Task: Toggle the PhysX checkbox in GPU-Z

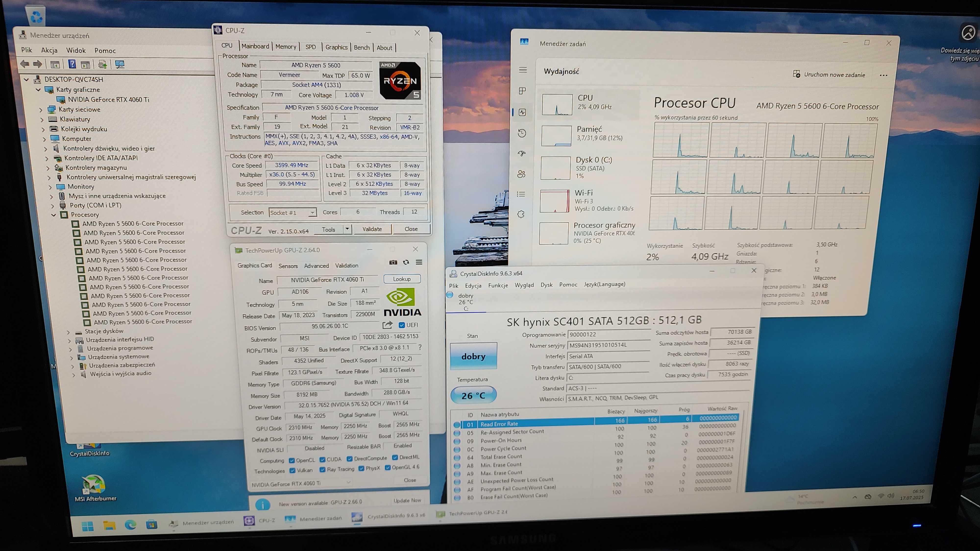Action: 361,468
